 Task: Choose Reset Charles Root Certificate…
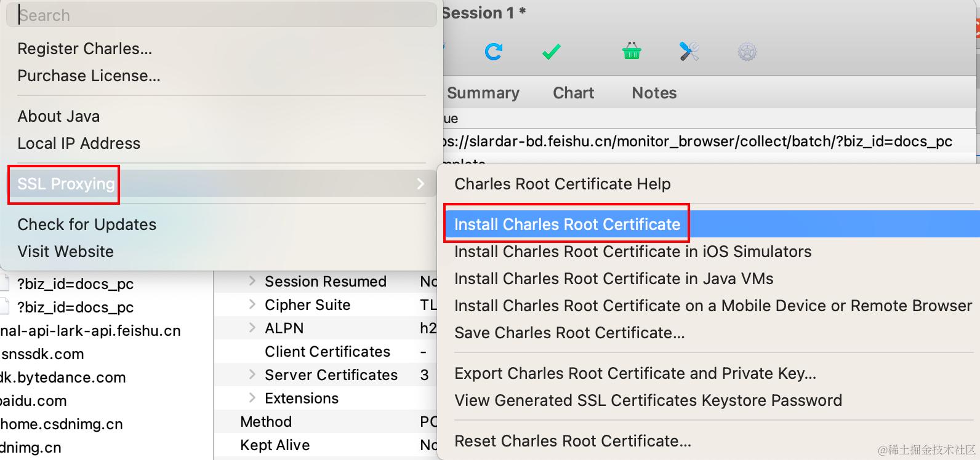[x=572, y=441]
